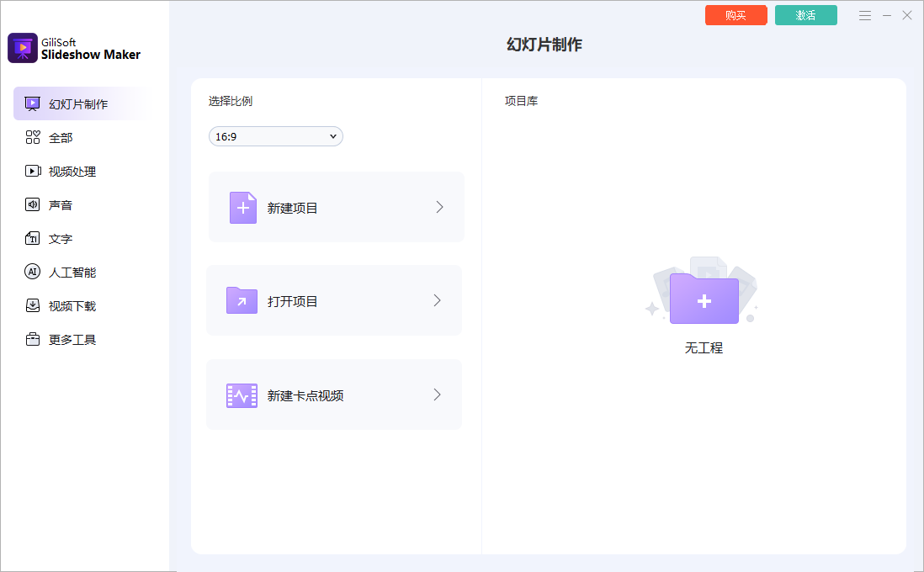Click the 视频下载 download icon in sidebar

(33, 305)
